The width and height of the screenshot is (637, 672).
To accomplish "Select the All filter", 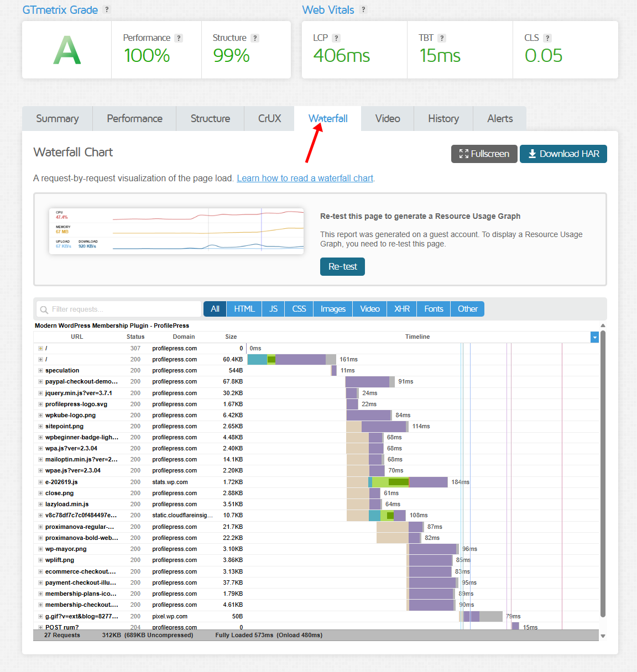I will click(215, 309).
